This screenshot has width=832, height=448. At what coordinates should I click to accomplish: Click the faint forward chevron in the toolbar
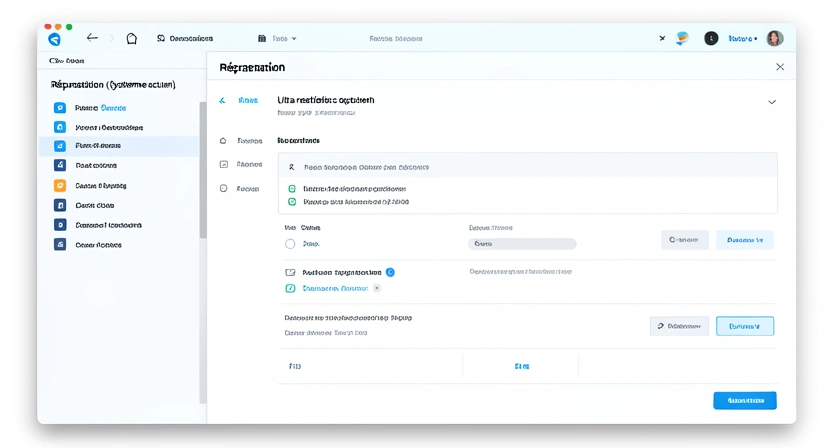coord(112,38)
